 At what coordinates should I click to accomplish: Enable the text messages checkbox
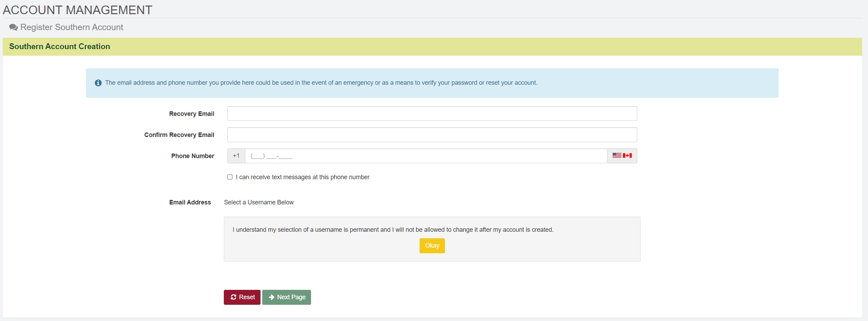[230, 177]
